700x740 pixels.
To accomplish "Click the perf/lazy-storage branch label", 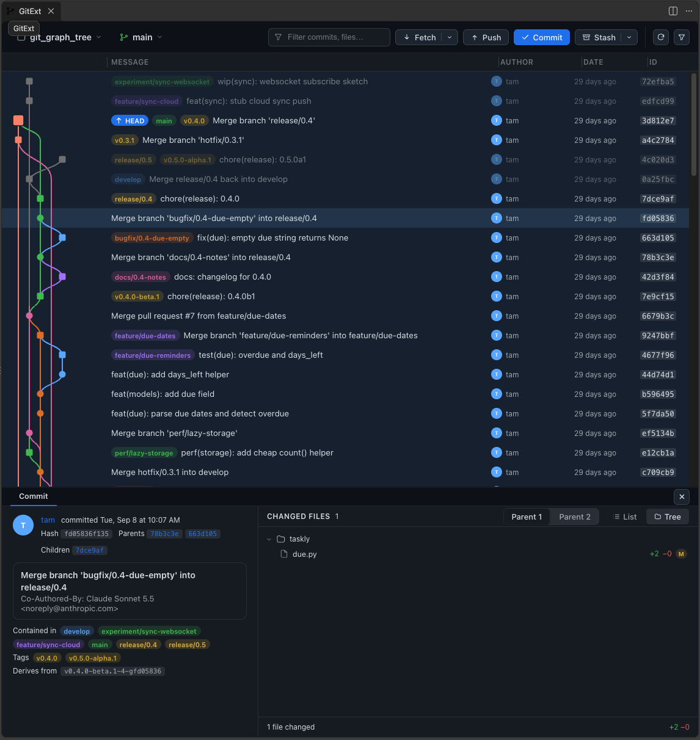I will click(x=144, y=453).
